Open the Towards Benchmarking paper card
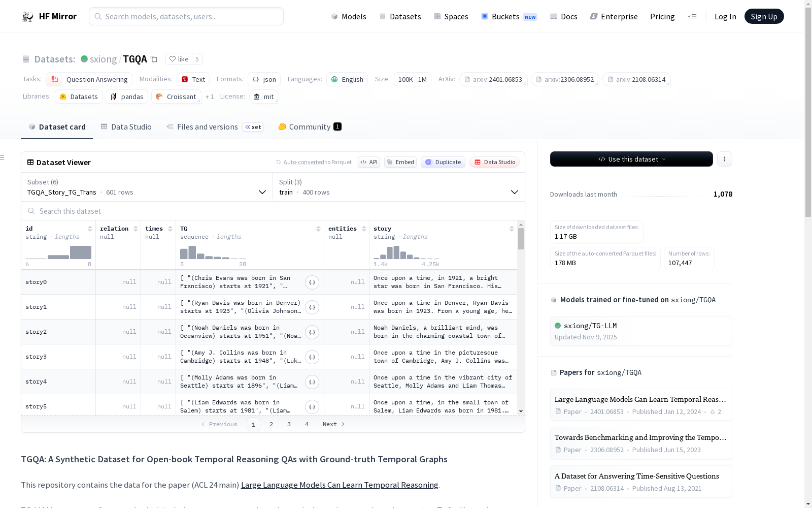This screenshot has height=508, width=812. coord(641,443)
